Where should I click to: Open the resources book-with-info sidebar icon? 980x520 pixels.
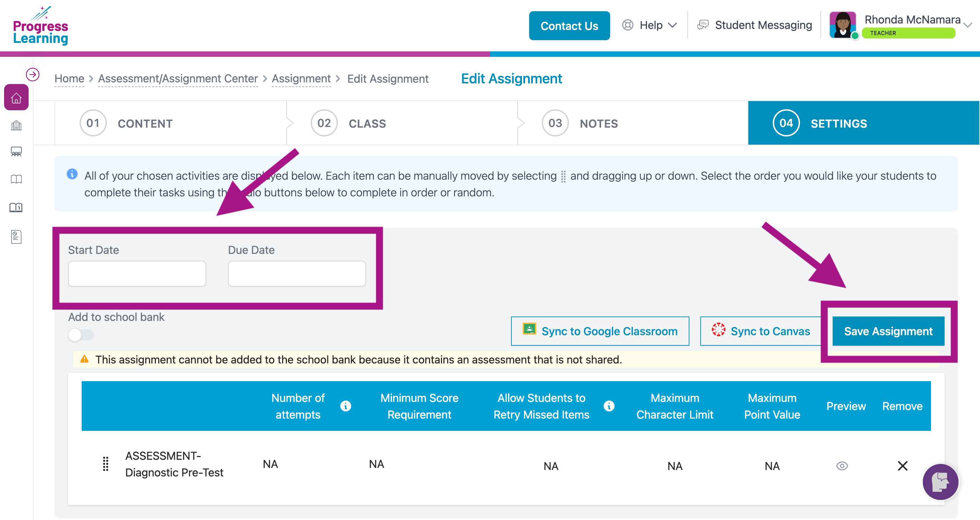pyautogui.click(x=16, y=207)
